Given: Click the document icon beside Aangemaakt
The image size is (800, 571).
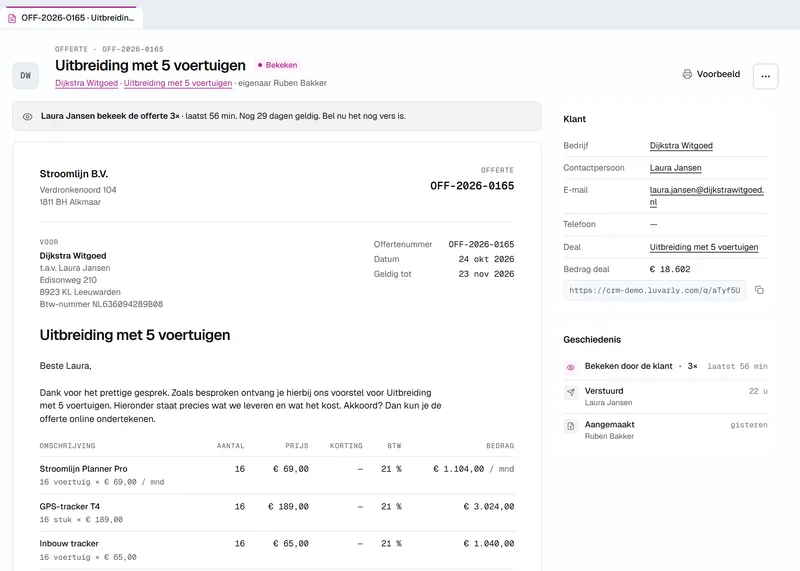Looking at the screenshot, I should (571, 426).
